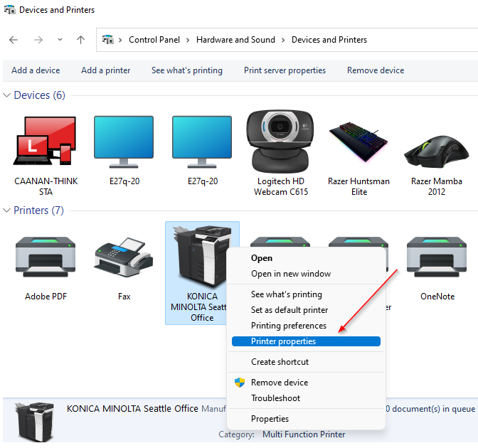Expand the chevron before Control Panel breadcrumb
478x448 pixels.
(x=120, y=40)
